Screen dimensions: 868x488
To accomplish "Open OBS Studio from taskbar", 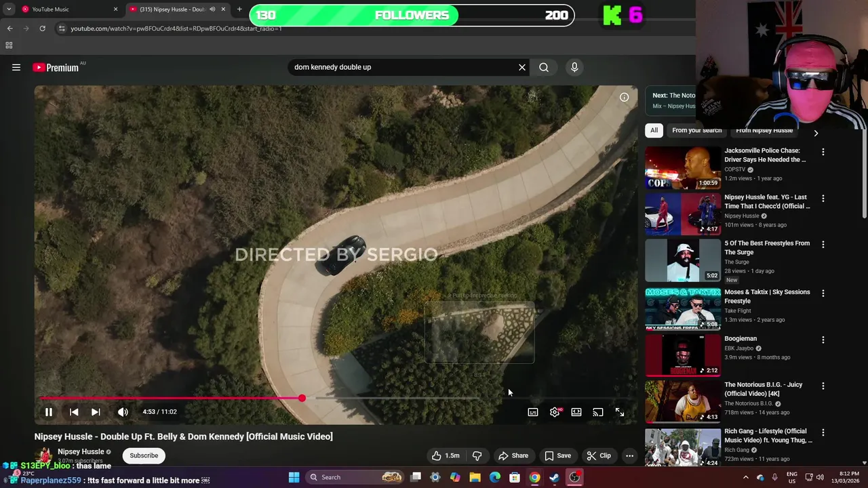I will [574, 477].
